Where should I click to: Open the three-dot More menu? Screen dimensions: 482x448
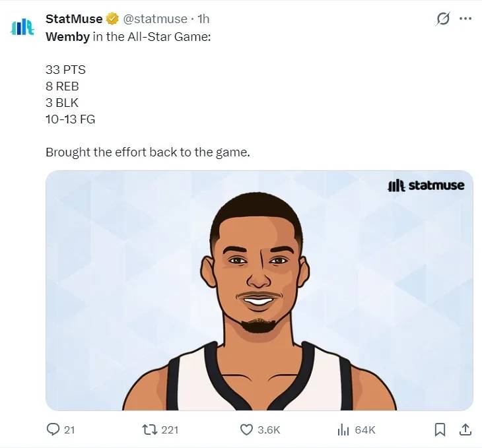[465, 19]
